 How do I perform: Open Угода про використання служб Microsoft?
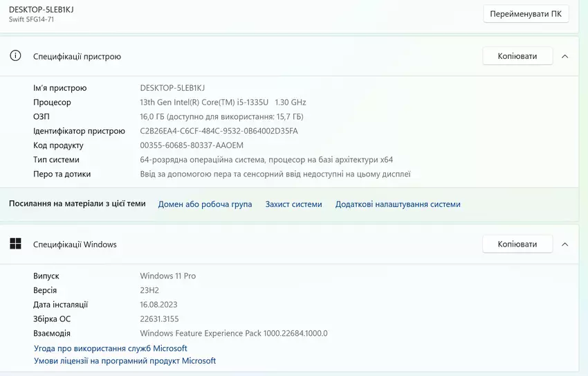111,348
